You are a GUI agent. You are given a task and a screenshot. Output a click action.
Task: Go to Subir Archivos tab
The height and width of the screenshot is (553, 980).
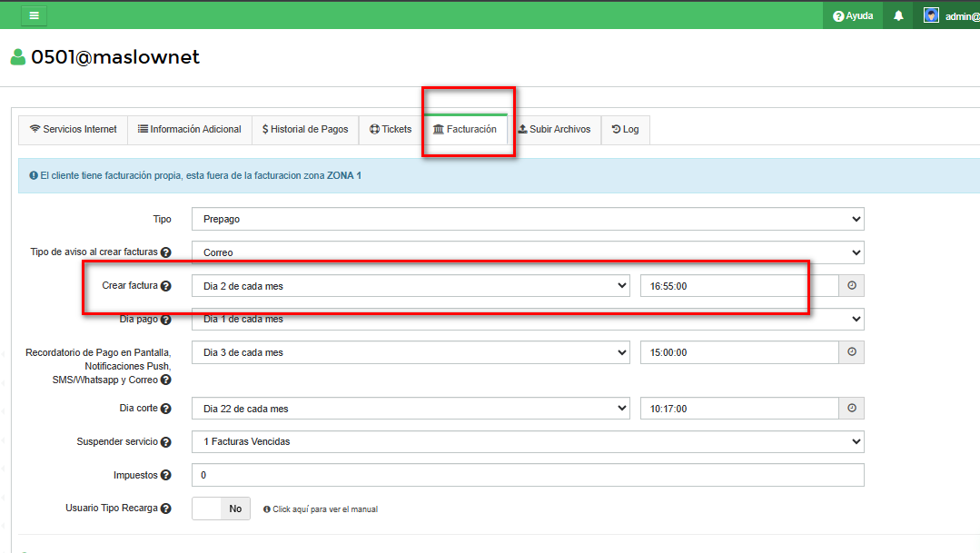[554, 130]
